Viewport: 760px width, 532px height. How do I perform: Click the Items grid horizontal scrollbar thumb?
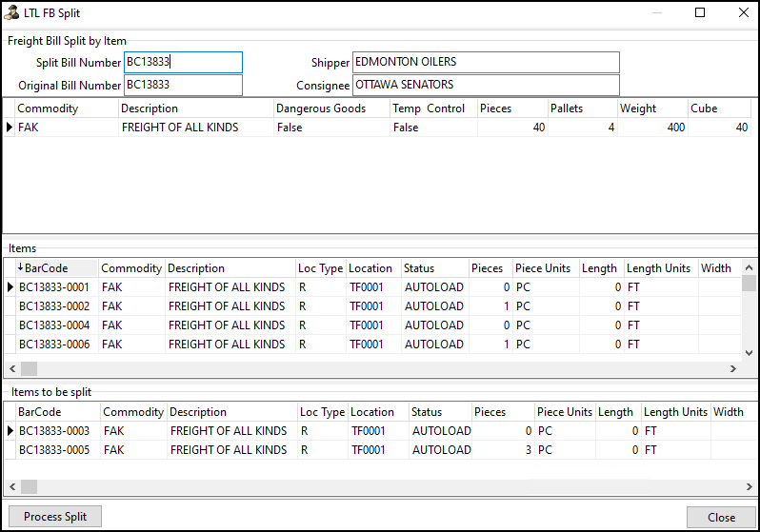pyautogui.click(x=30, y=368)
